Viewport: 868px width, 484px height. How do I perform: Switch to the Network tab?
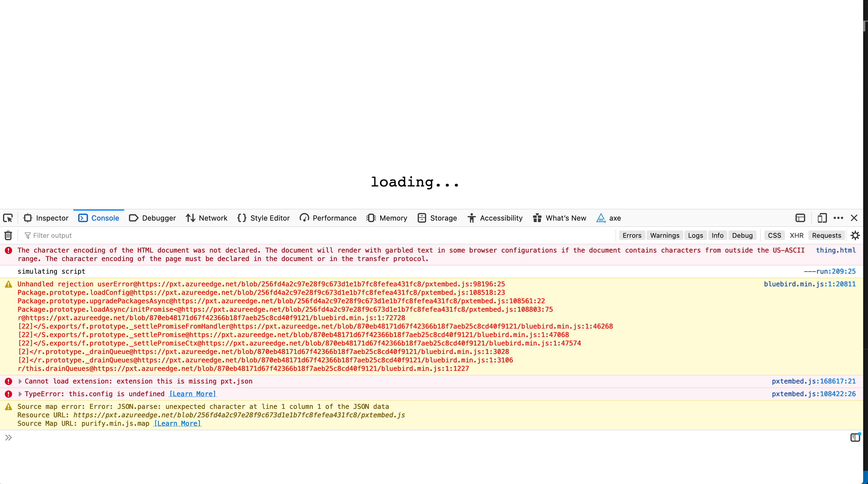point(207,218)
